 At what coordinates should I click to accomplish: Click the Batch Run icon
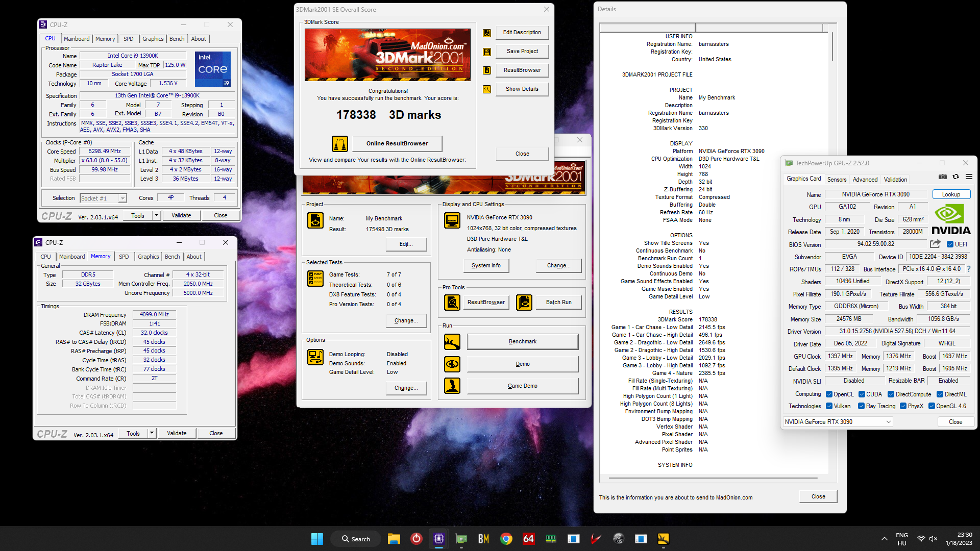point(524,303)
